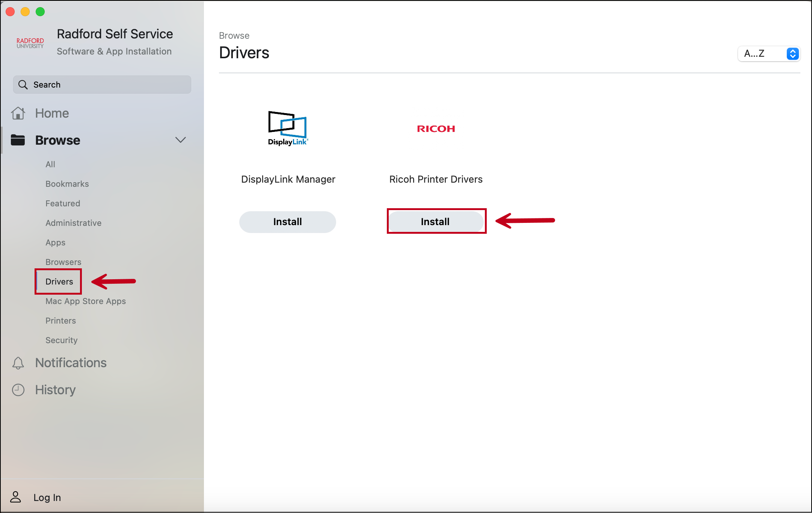Open the Printers category
The image size is (812, 513).
pyautogui.click(x=60, y=321)
